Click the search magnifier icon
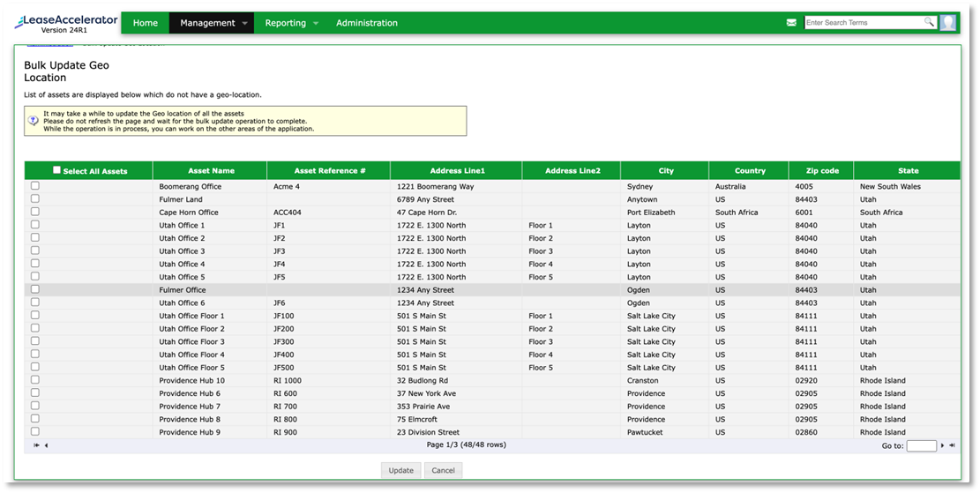 [929, 22]
